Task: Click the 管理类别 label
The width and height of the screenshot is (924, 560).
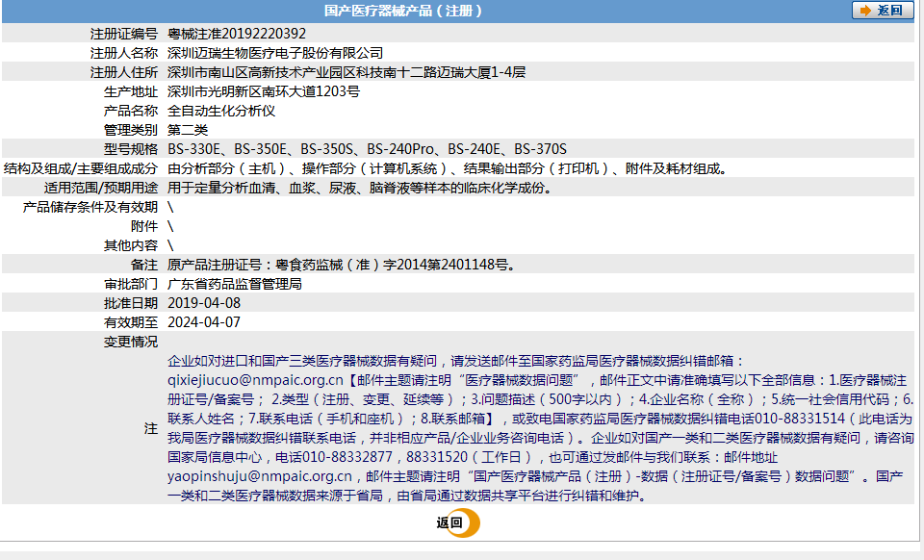Action: [x=131, y=130]
